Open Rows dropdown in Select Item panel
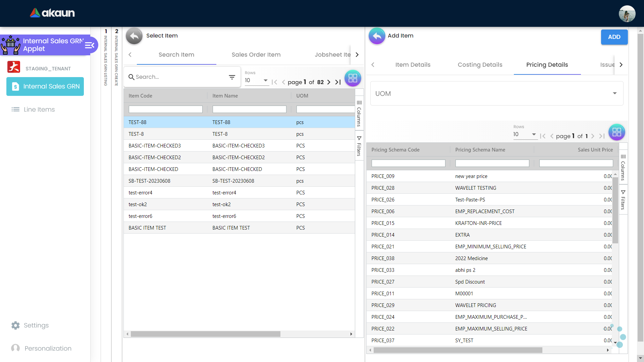This screenshot has width=644, height=362. (x=257, y=80)
